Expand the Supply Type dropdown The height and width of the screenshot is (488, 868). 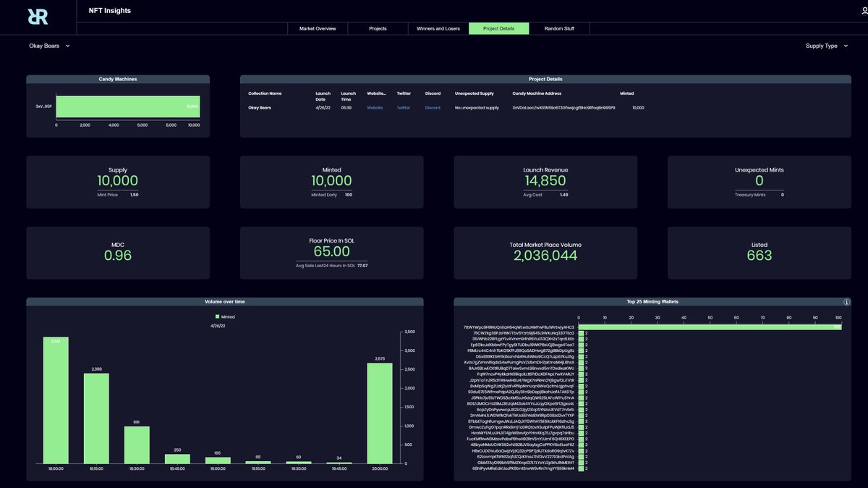(x=826, y=46)
